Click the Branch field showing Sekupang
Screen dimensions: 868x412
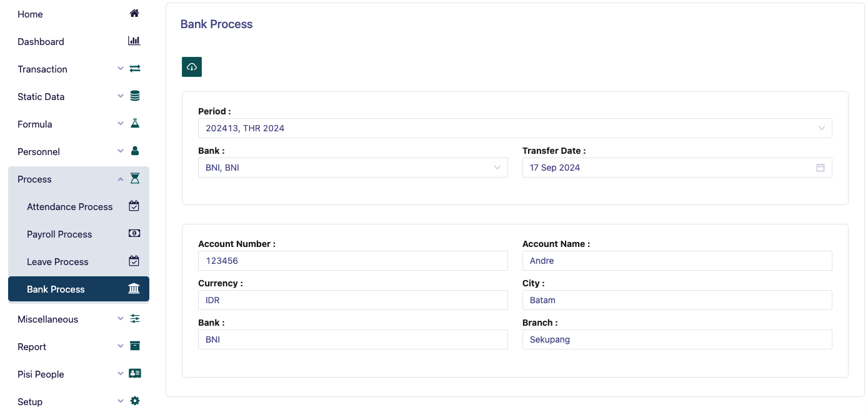point(677,339)
